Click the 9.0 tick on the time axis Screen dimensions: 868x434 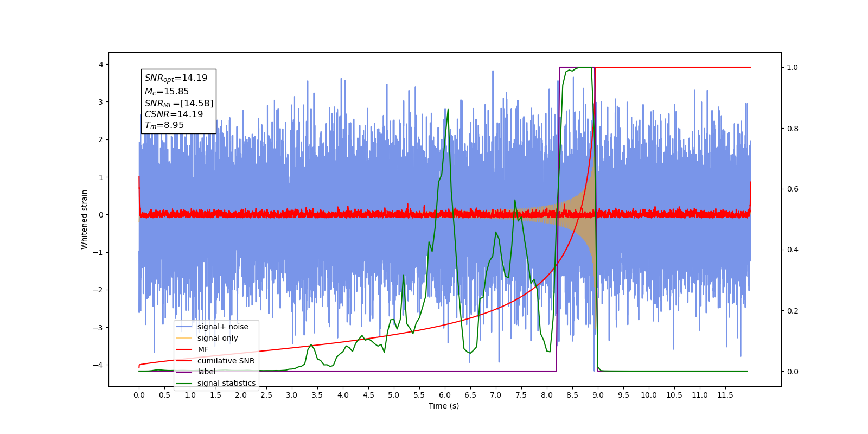pyautogui.click(x=598, y=395)
